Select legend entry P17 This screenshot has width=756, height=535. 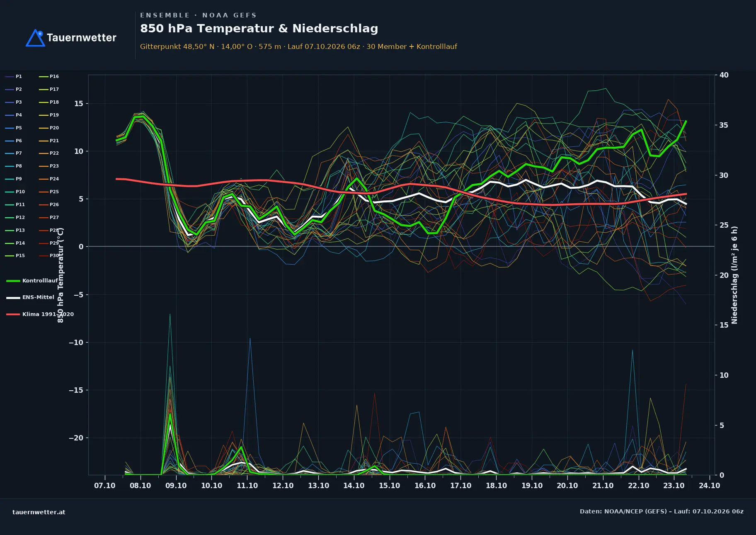pos(49,90)
